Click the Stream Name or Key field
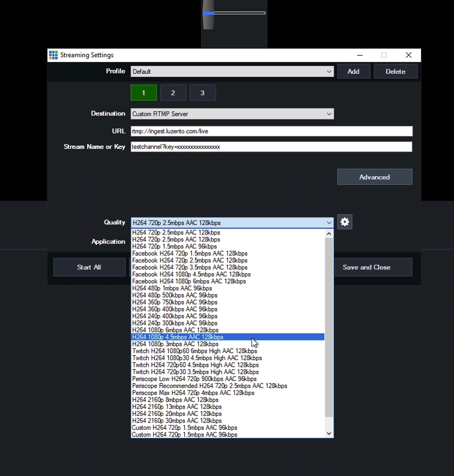 271,147
